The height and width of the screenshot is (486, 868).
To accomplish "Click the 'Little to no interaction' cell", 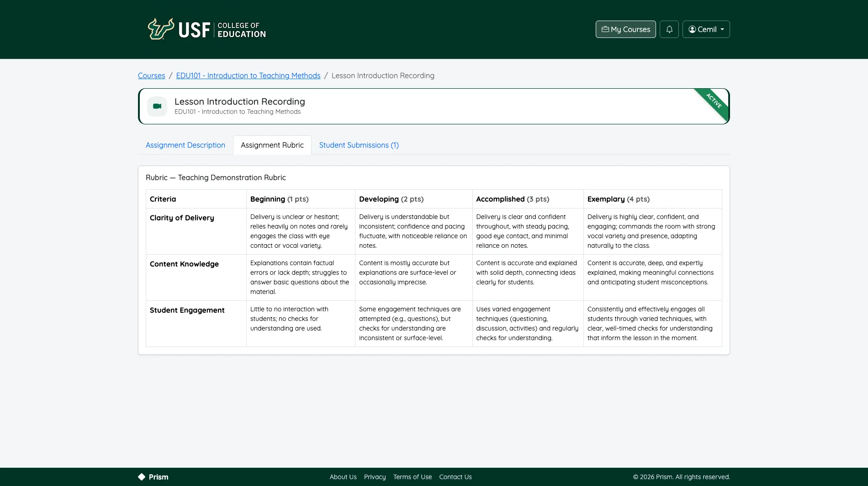I will [x=301, y=324].
